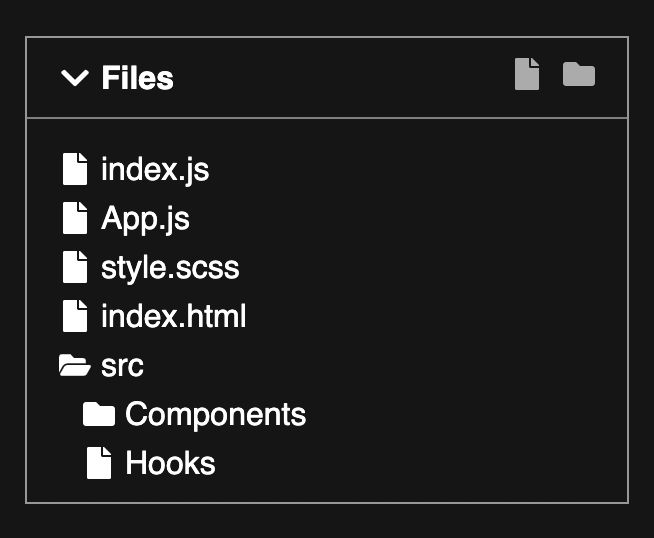Select the Components folder name

(x=216, y=415)
